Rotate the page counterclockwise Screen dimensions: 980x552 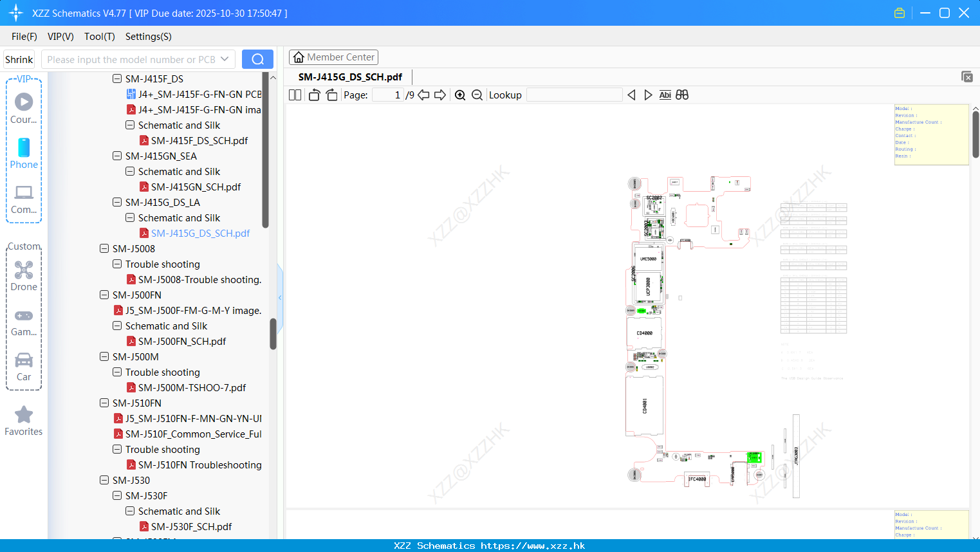pos(314,95)
